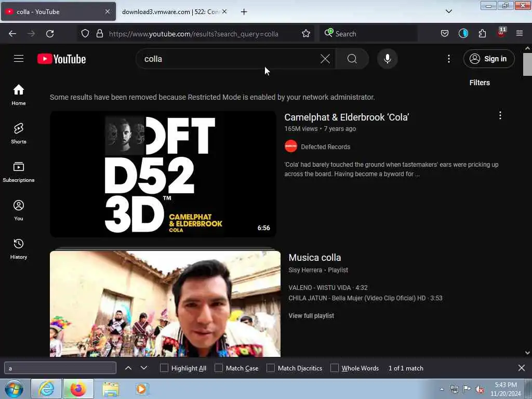Visit the Defected Records channel avatar
The height and width of the screenshot is (399, 532).
tap(291, 146)
